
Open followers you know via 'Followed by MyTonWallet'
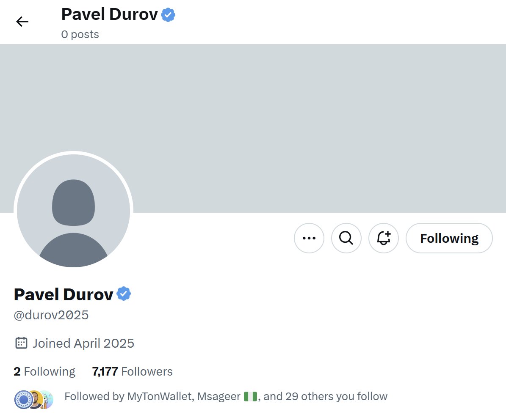[x=226, y=396]
